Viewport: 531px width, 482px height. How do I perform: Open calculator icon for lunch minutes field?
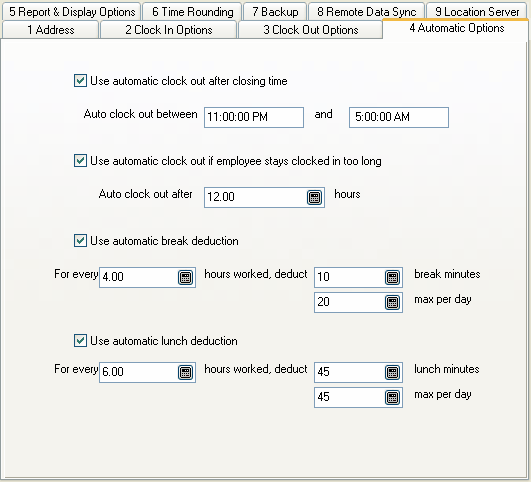tap(392, 373)
